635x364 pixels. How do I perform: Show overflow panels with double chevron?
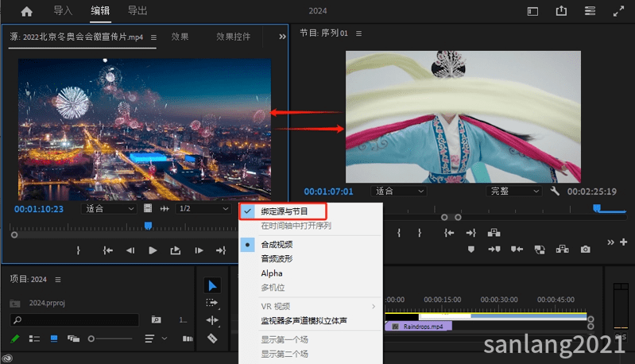pos(282,37)
